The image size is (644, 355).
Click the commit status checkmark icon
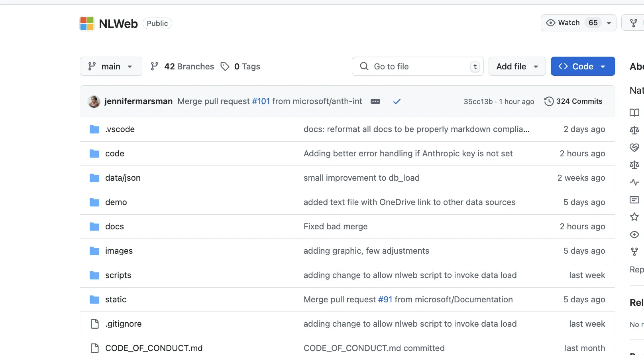397,101
